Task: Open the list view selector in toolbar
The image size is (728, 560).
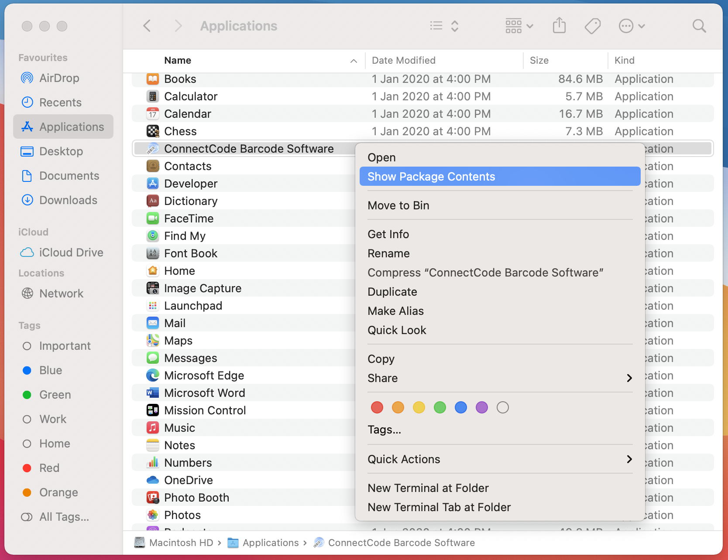Action: point(444,26)
